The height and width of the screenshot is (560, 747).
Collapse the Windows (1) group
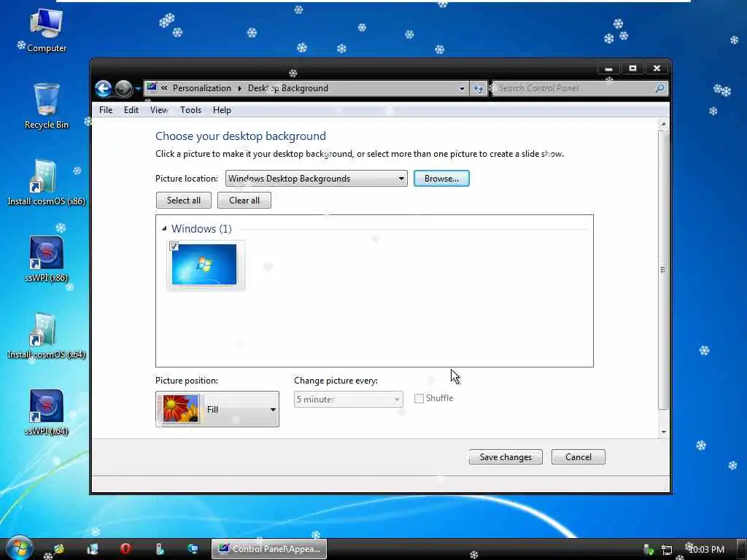click(x=164, y=228)
